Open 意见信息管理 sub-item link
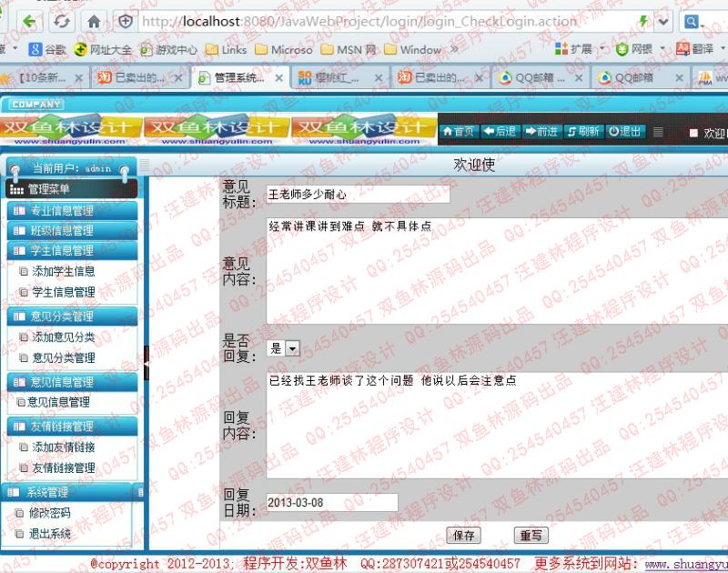The height and width of the screenshot is (573, 728). point(58,402)
